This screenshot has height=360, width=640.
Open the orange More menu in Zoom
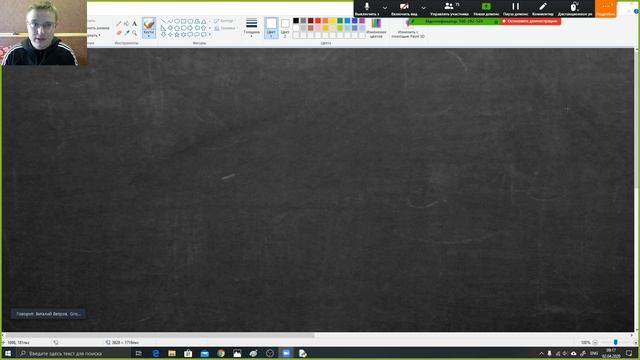click(605, 8)
